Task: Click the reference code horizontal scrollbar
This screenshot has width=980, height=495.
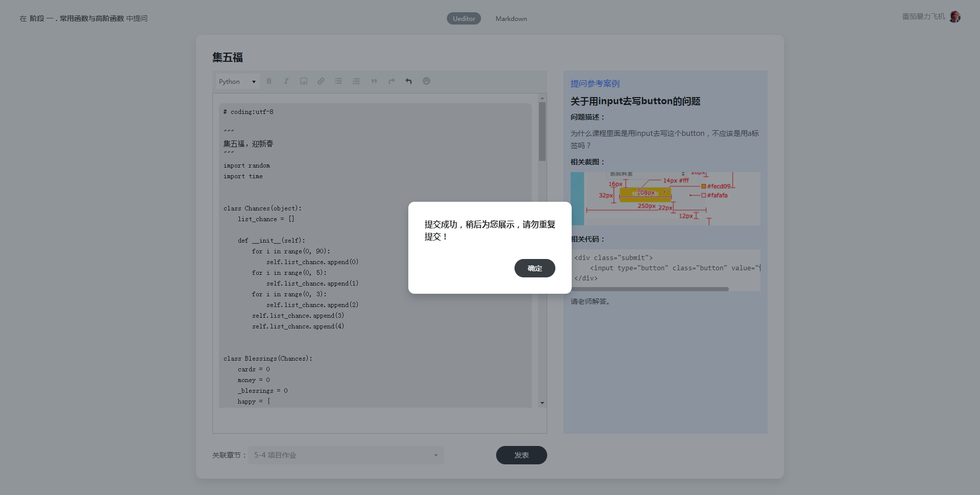Action: tap(650, 289)
